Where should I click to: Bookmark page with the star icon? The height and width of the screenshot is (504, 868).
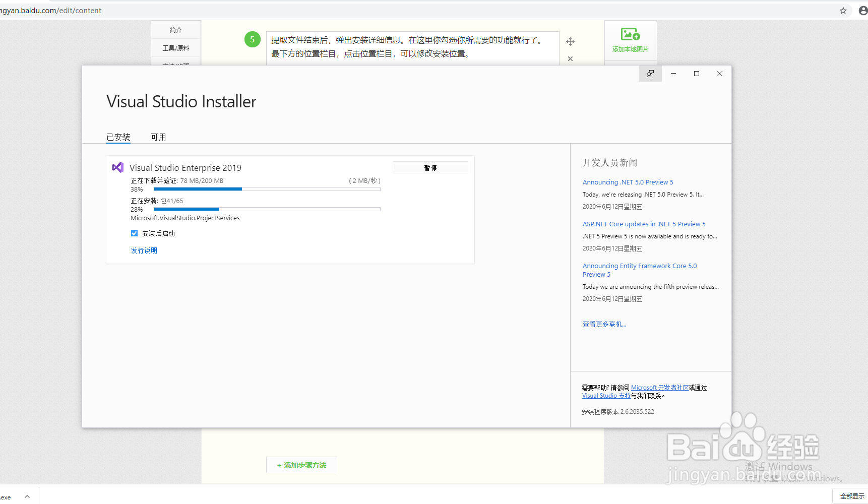(x=843, y=11)
